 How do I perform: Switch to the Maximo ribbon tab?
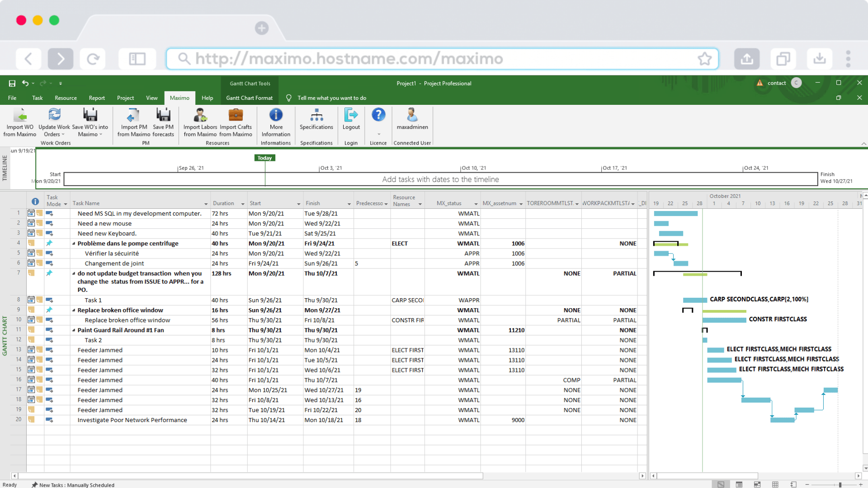click(179, 98)
